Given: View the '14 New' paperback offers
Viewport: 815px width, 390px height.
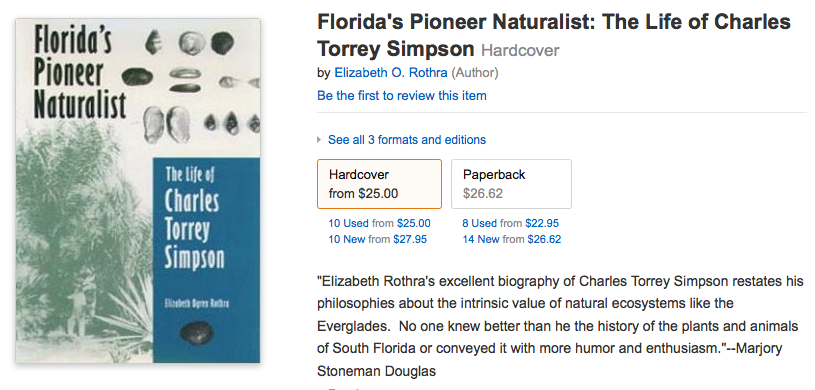Looking at the screenshot, I should pyautogui.click(x=481, y=239).
